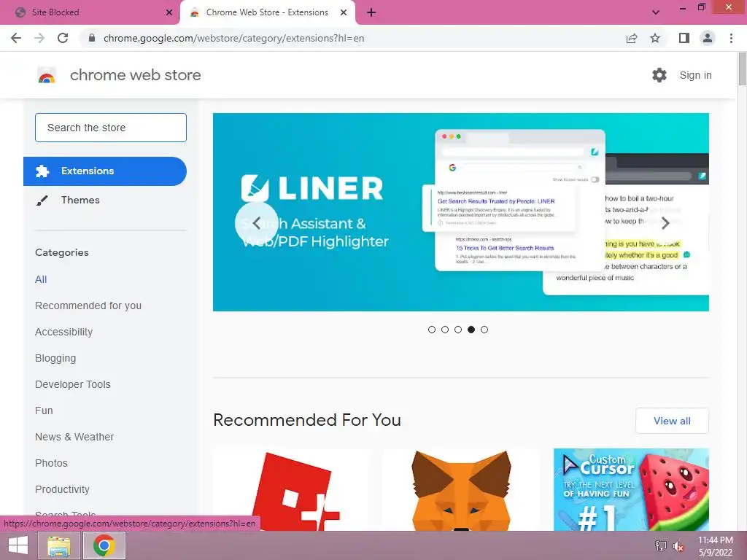Viewport: 747px width, 560px height.
Task: Open taskbar clock showing 11:44 PM
Action: 715,546
